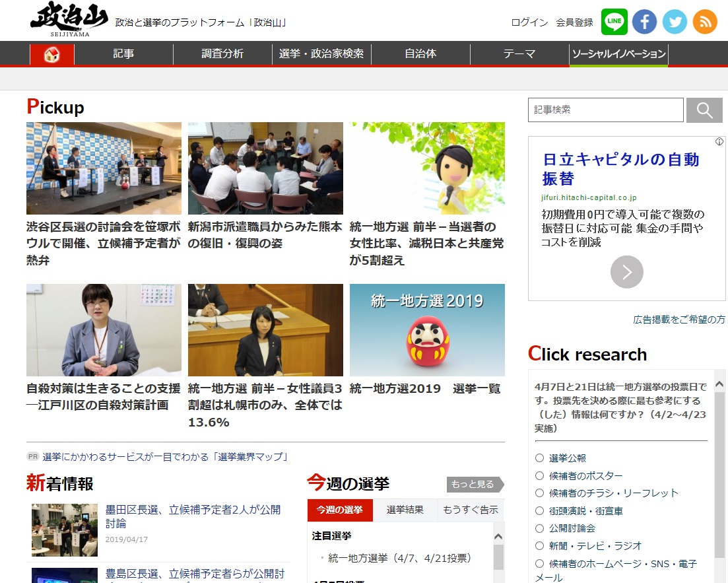Screen dimensions: 728x583
Task: Click the scroll-up arrow in election list
Action: 498,537
